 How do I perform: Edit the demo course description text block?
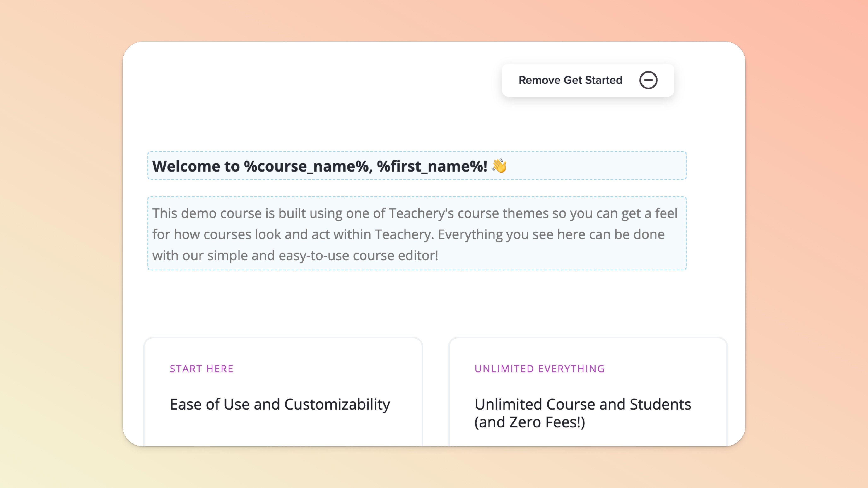click(416, 234)
